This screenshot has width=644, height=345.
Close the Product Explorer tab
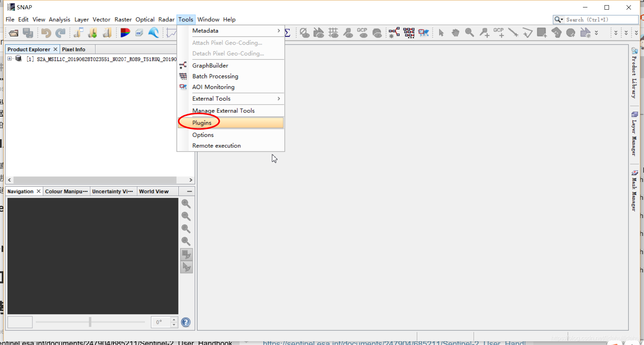55,49
